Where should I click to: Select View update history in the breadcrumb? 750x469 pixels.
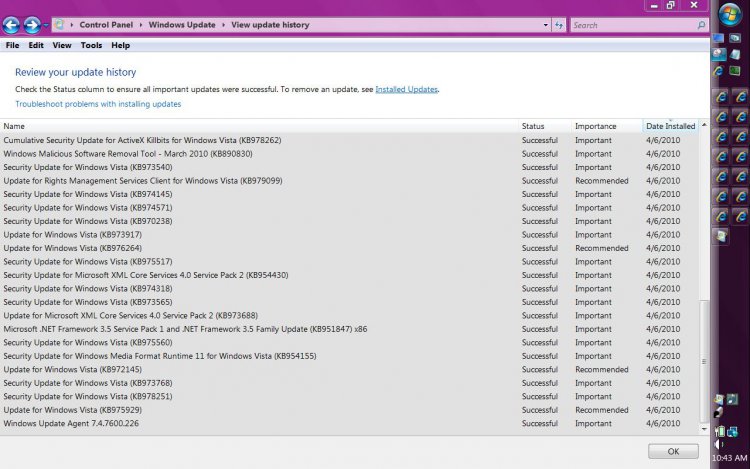pyautogui.click(x=270, y=25)
